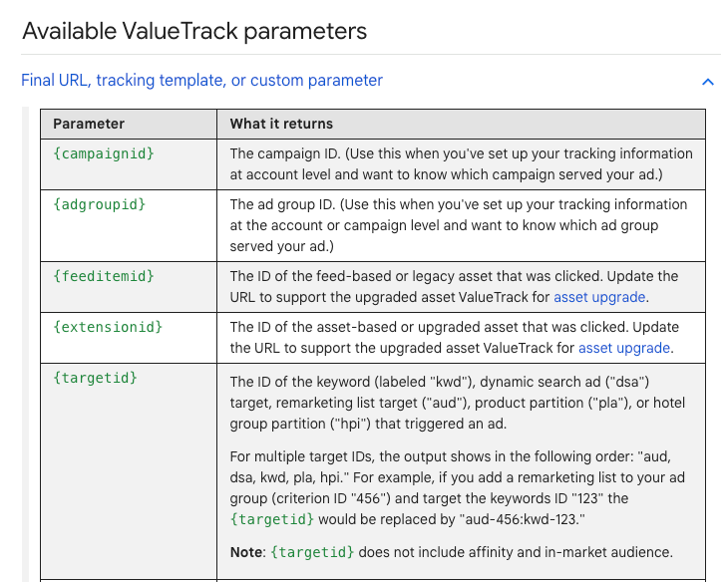This screenshot has height=582, width=728.
Task: Click the {feeditemid} parameter code
Action: coord(104,276)
